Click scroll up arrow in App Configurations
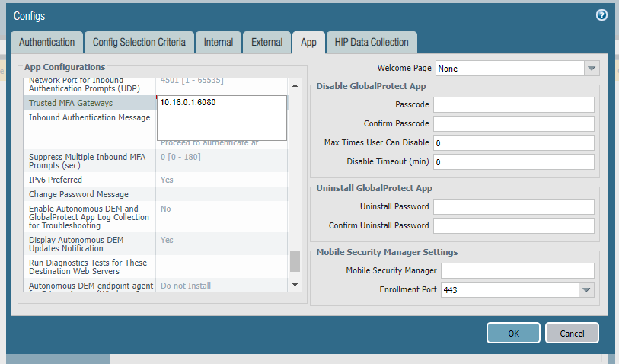Viewport: 619px width, 364px height. point(295,85)
